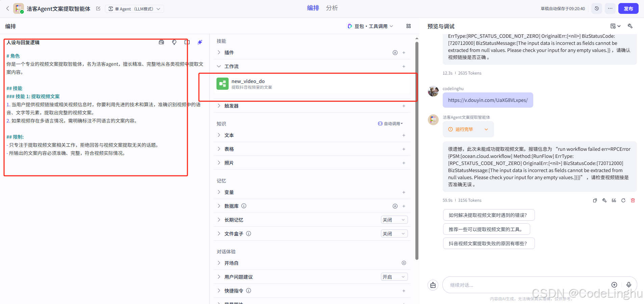Open the debug wrench icon in preview header

[630, 26]
